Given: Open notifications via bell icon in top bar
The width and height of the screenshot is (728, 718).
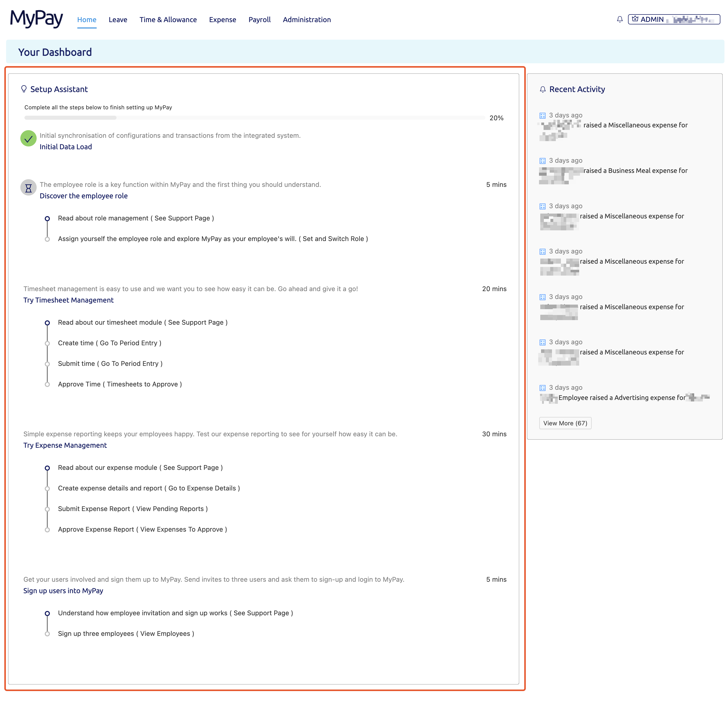Looking at the screenshot, I should click(x=619, y=19).
